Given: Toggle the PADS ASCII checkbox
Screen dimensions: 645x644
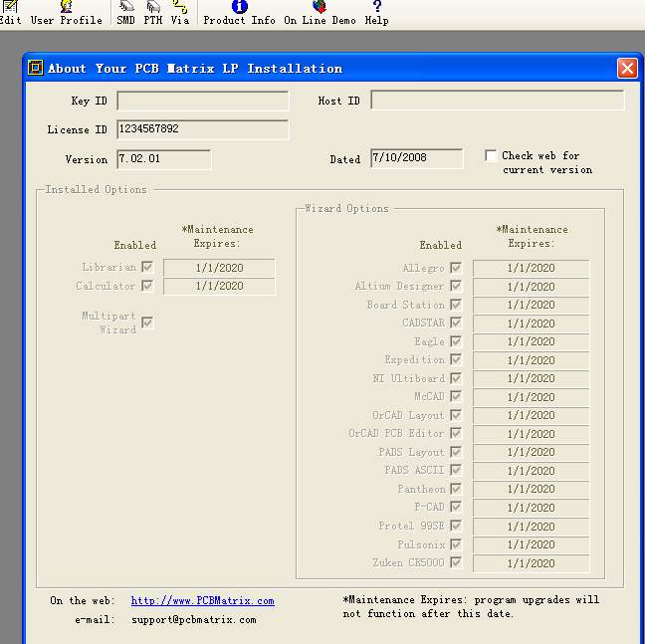Looking at the screenshot, I should point(455,470).
